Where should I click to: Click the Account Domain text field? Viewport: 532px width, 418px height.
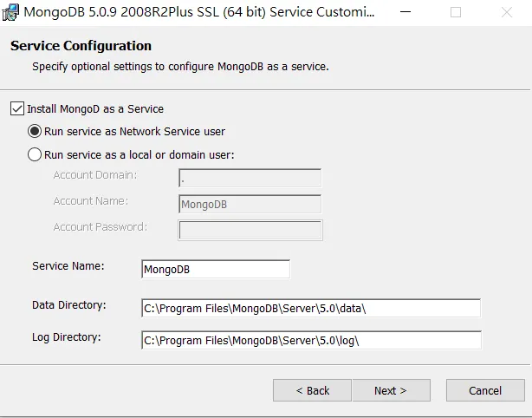click(x=250, y=179)
